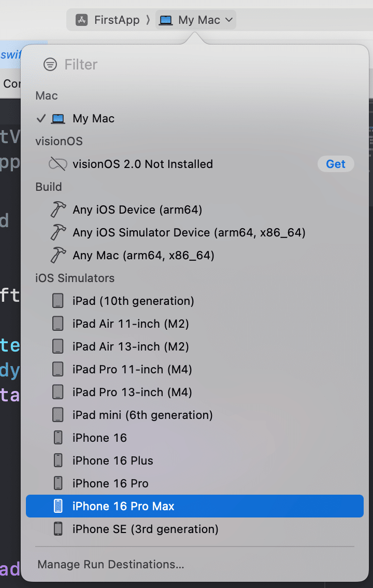Click the Filter icon in the popover

pos(50,64)
